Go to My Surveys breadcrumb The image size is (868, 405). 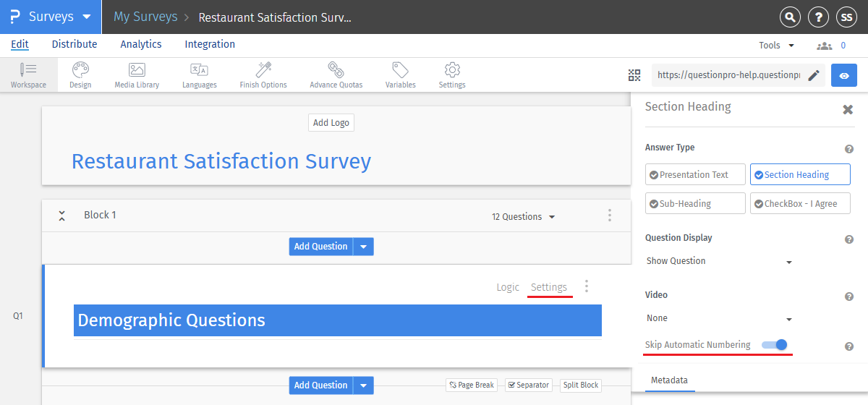pyautogui.click(x=145, y=17)
